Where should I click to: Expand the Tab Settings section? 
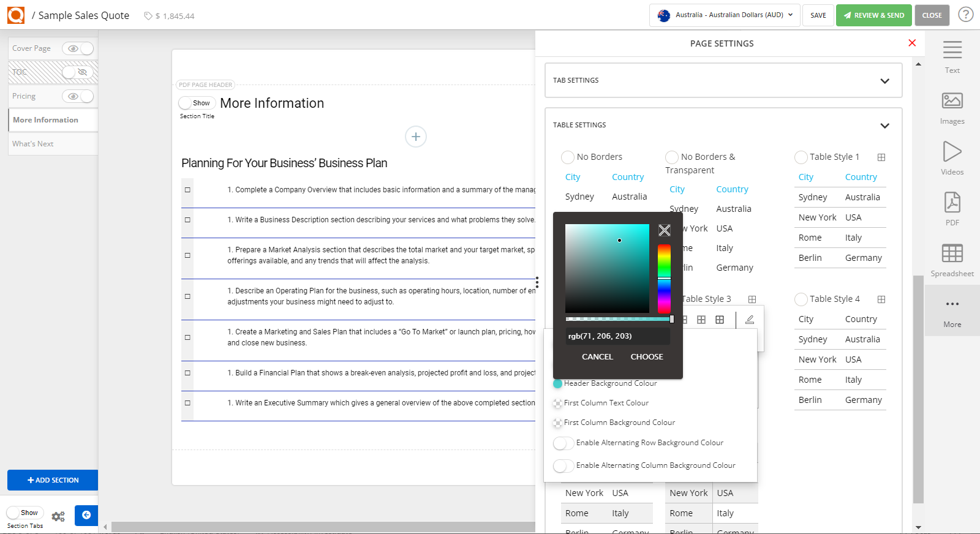[884, 81]
